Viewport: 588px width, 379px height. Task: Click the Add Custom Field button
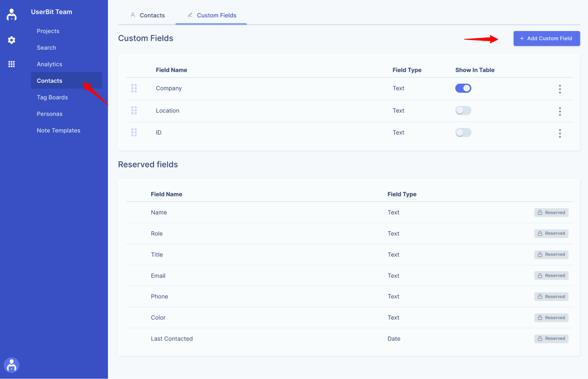[547, 38]
